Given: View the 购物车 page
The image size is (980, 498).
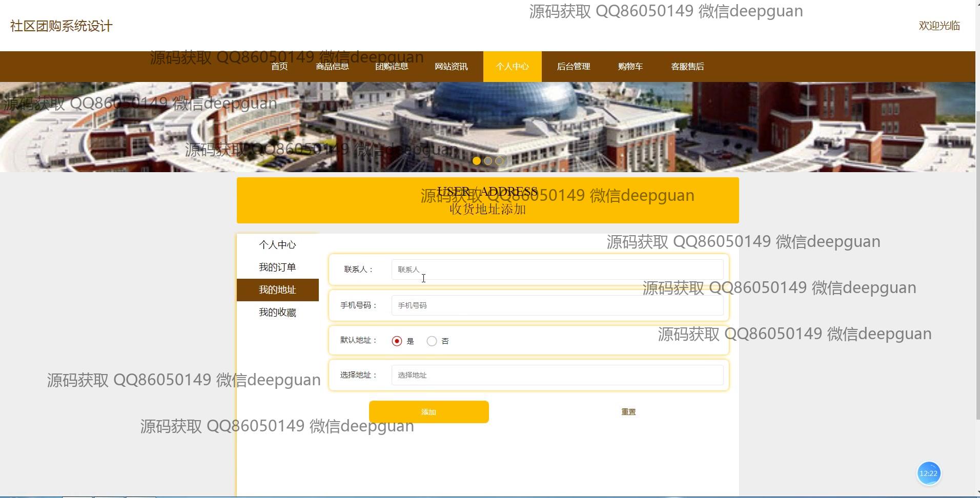Looking at the screenshot, I should click(630, 67).
